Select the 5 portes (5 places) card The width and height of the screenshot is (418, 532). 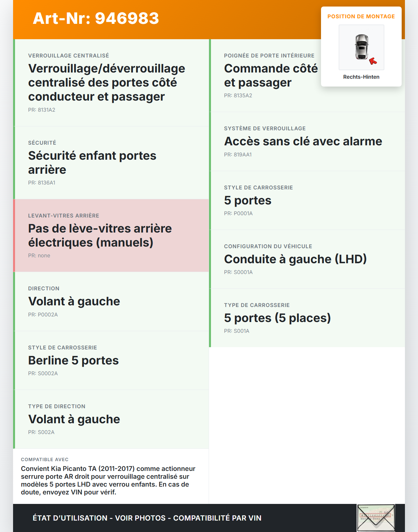[277, 318]
